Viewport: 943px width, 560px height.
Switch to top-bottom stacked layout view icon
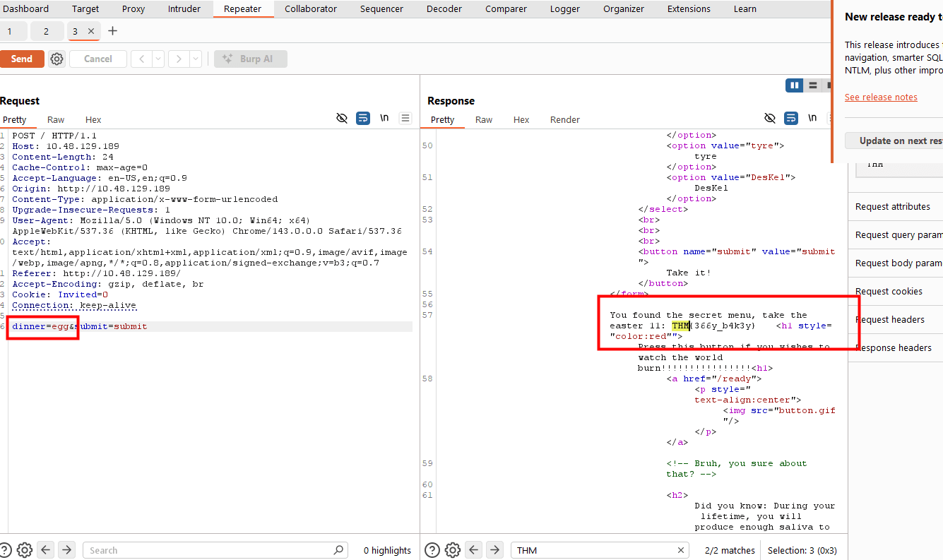813,85
